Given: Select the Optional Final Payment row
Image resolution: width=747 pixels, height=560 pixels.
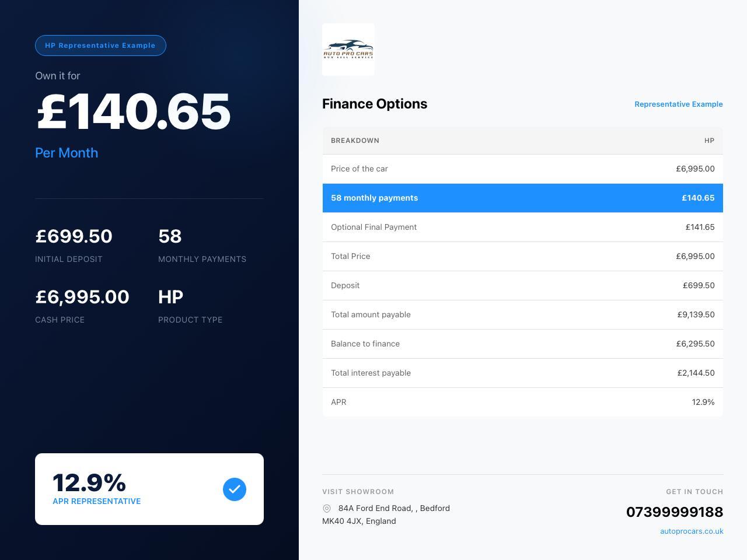Looking at the screenshot, I should pyautogui.click(x=522, y=227).
